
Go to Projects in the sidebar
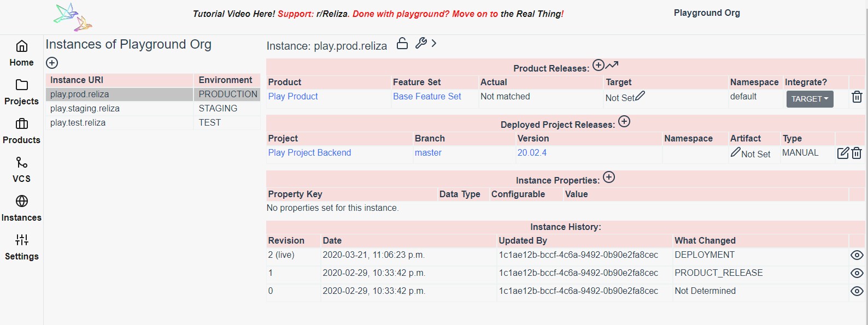(x=21, y=92)
